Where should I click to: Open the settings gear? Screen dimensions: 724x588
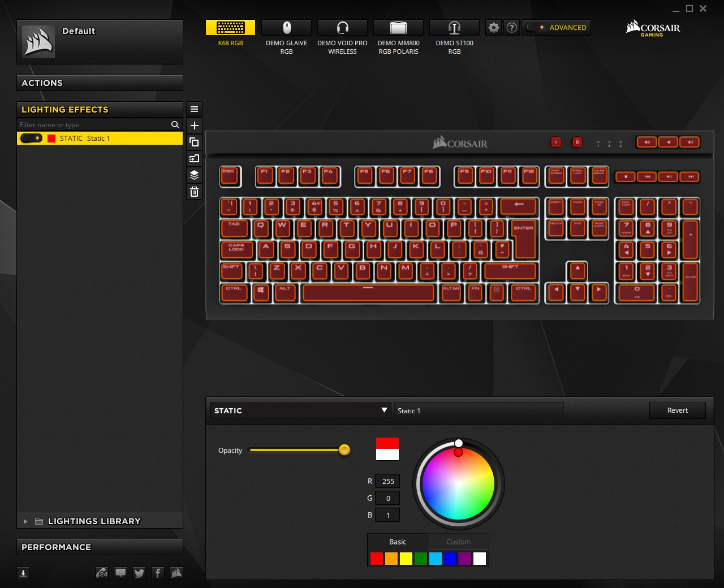point(494,28)
